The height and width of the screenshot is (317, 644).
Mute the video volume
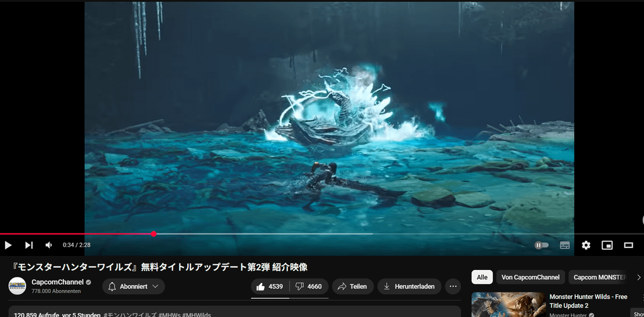(x=49, y=245)
